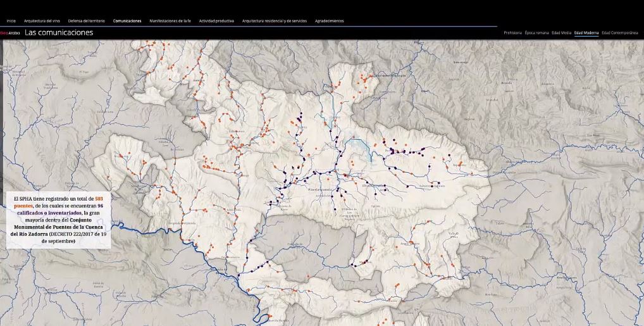
Task: Select the Comunicaciones menu item
Action: [127, 21]
